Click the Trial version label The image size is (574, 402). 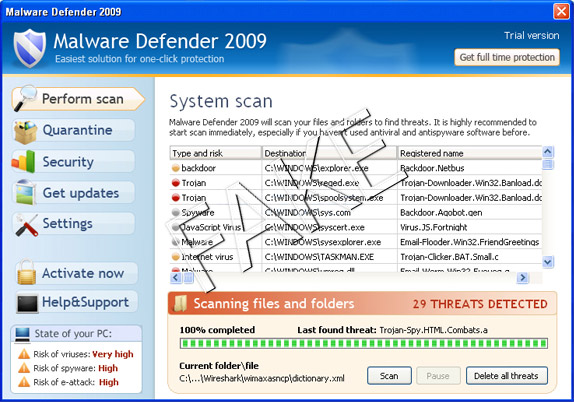click(x=532, y=36)
